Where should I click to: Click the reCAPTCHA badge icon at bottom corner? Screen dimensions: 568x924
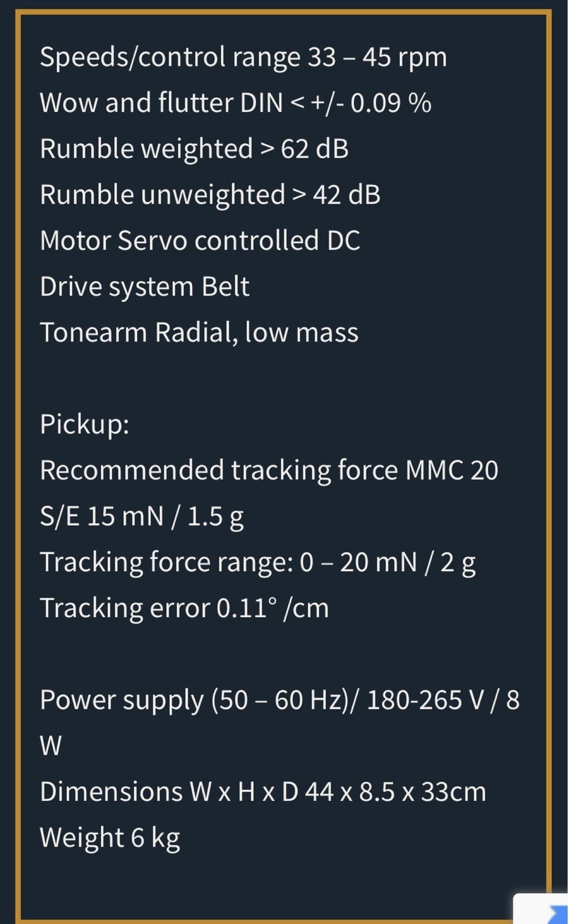[x=541, y=909]
